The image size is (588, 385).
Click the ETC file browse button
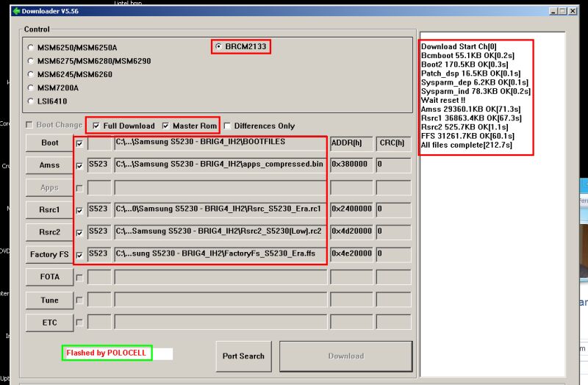click(x=49, y=323)
